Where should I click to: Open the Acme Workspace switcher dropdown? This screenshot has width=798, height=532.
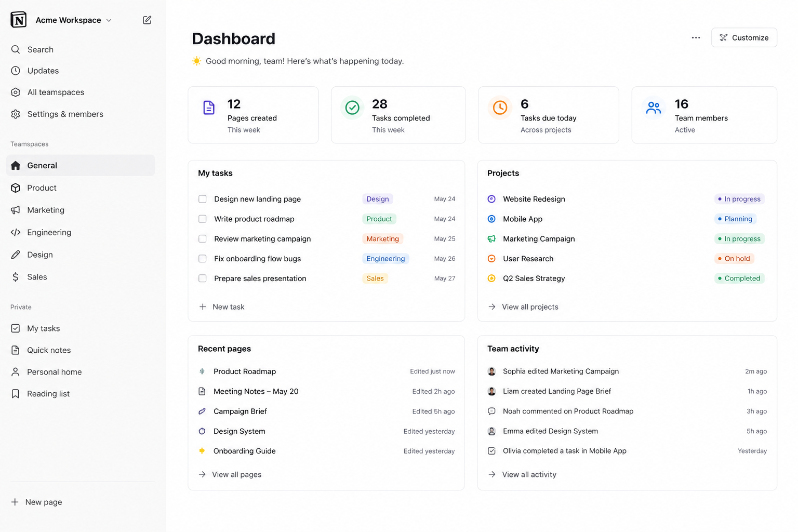coord(73,20)
